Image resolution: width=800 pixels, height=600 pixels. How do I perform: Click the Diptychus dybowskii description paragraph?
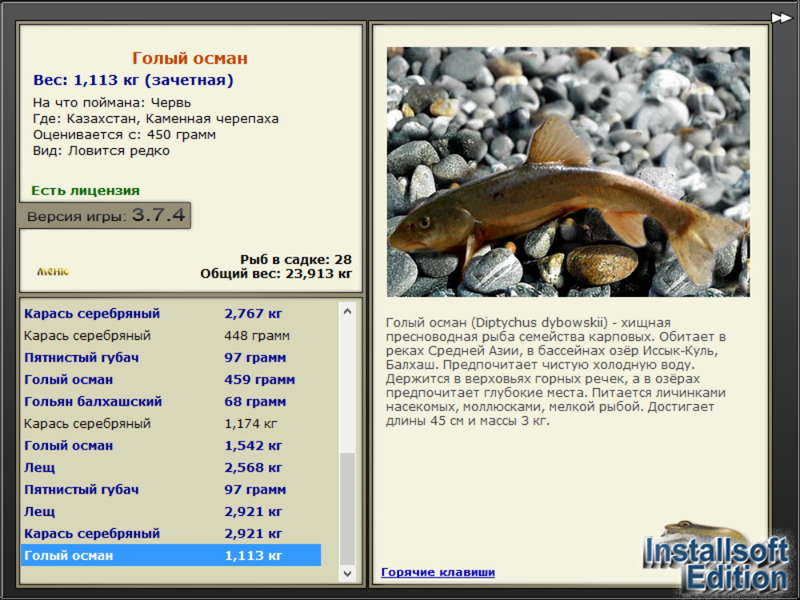coord(556,372)
